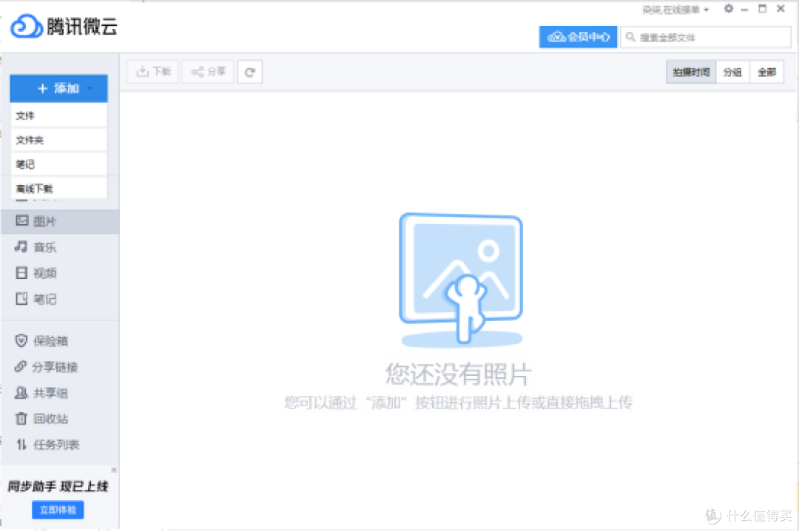Click the 分享 share toolbar button

click(208, 72)
